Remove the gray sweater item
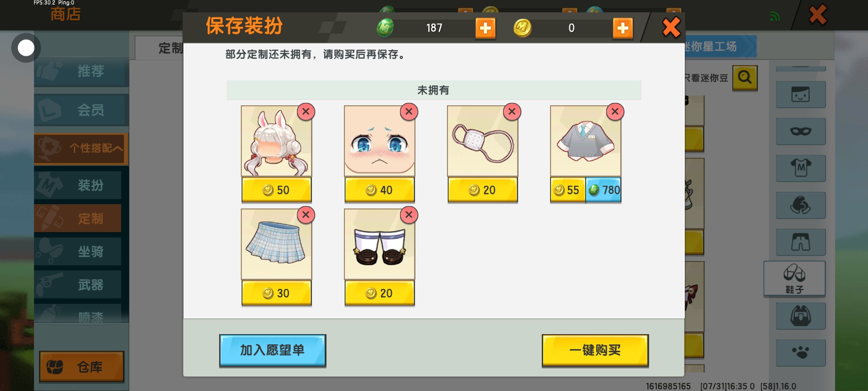The image size is (868, 391). pos(615,112)
